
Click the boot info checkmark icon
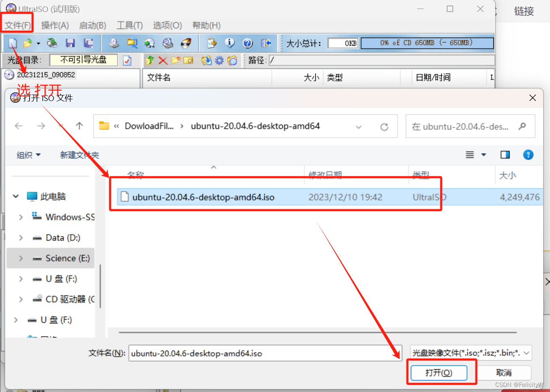(127, 60)
